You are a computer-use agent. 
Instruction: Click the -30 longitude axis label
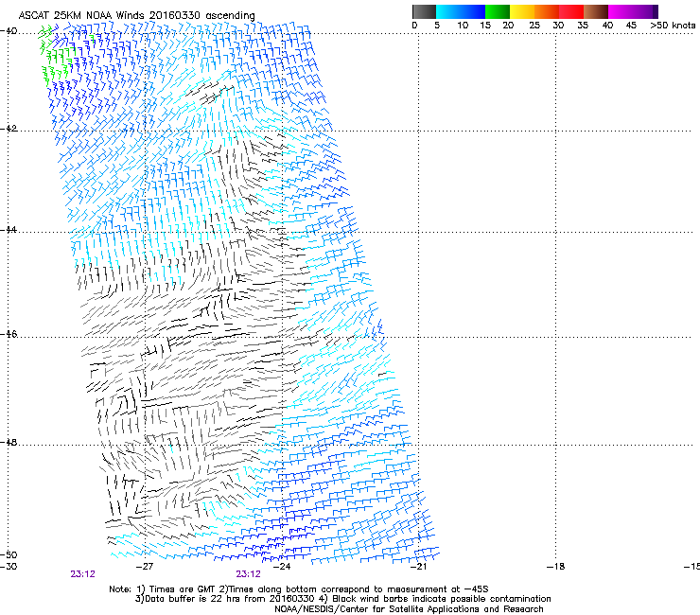9,567
